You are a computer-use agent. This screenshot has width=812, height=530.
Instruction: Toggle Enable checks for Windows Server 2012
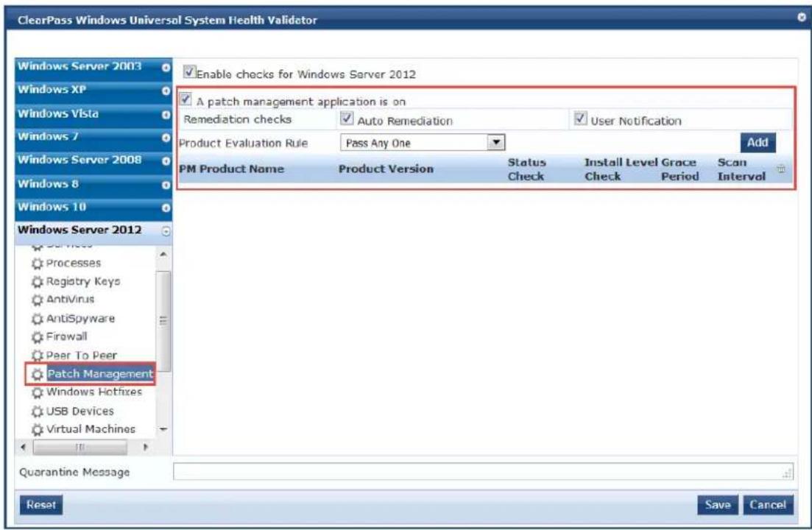[189, 72]
